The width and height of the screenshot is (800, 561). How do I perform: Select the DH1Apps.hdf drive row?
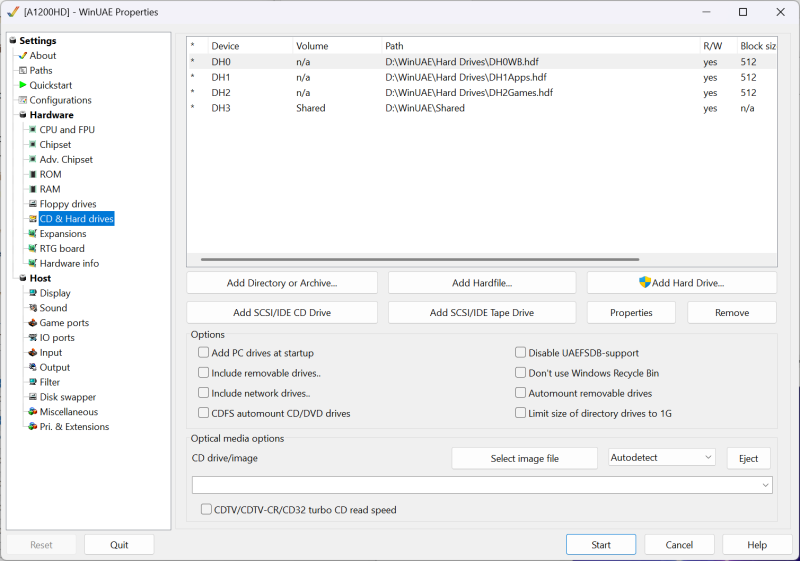tap(482, 78)
